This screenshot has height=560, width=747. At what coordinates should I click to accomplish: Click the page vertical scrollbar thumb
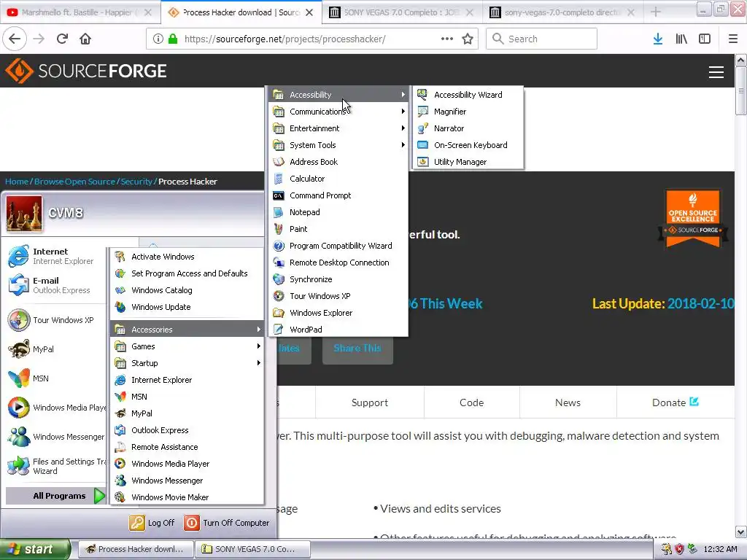coord(740,90)
